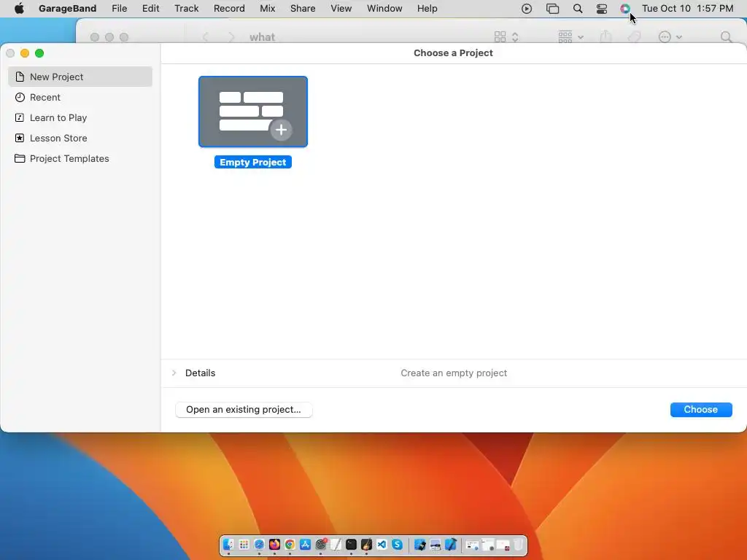
Task: Launch Visual Studio Code from the Dock
Action: click(382, 544)
